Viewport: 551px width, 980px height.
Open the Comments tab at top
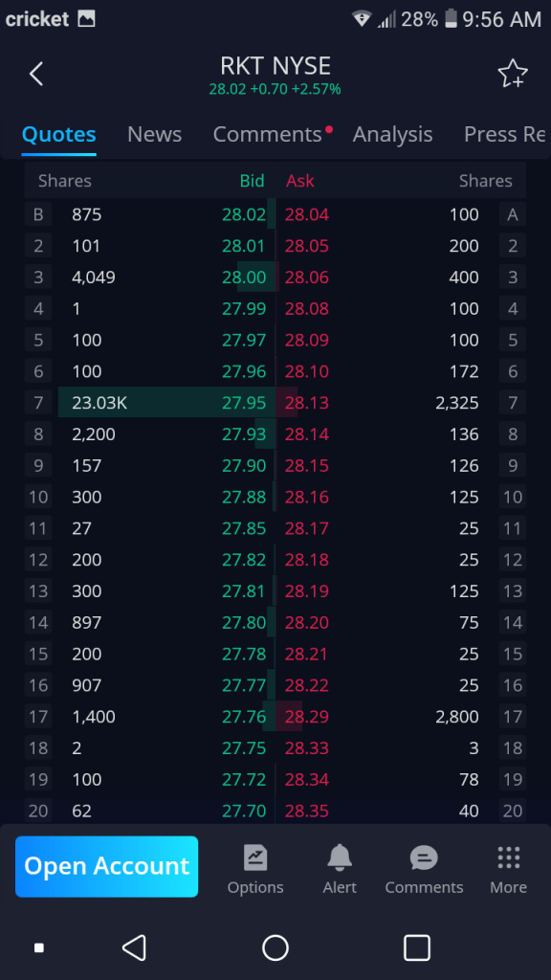point(268,134)
